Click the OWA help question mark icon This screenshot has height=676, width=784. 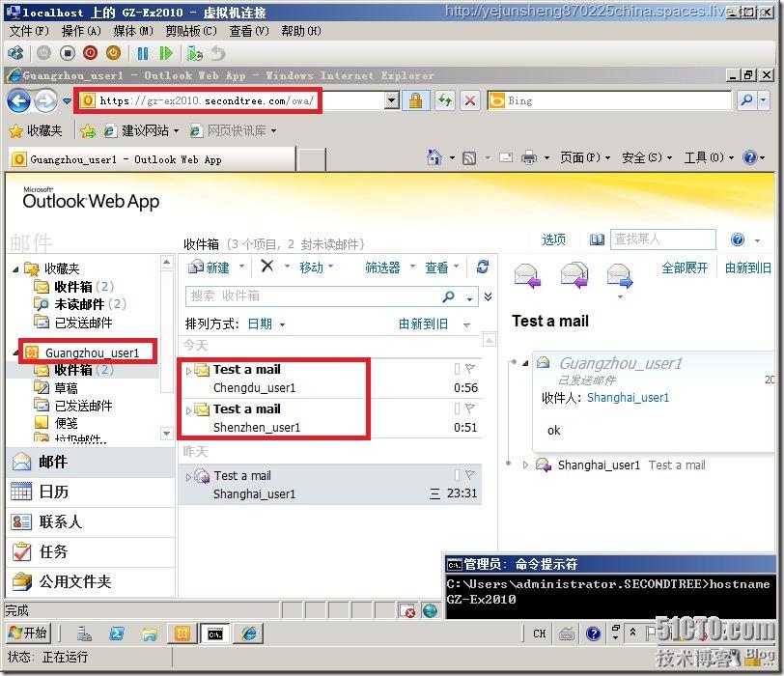tap(738, 240)
